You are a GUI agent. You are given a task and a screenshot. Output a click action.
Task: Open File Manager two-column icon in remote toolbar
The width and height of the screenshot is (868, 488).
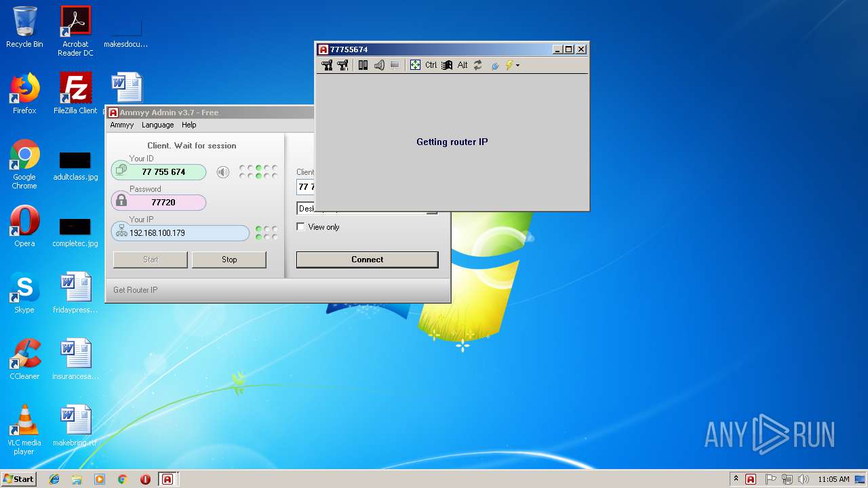[363, 65]
